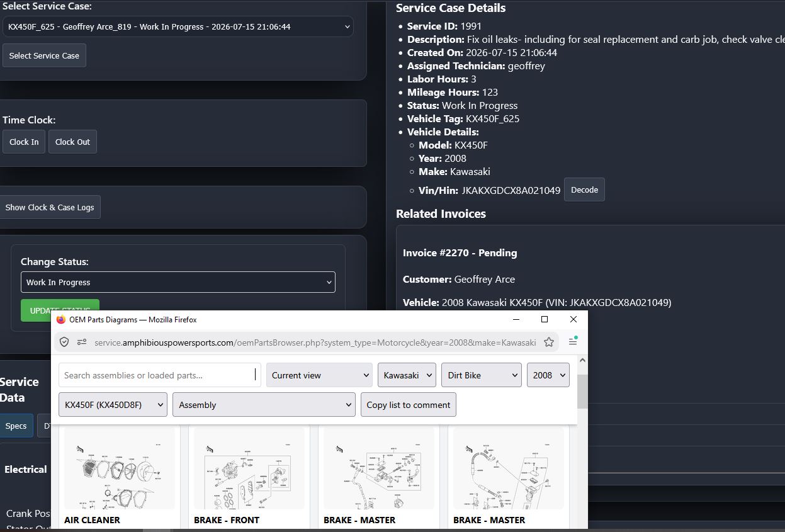Open the Assembly dropdown
Viewport: 785px width, 532px height.
(264, 405)
